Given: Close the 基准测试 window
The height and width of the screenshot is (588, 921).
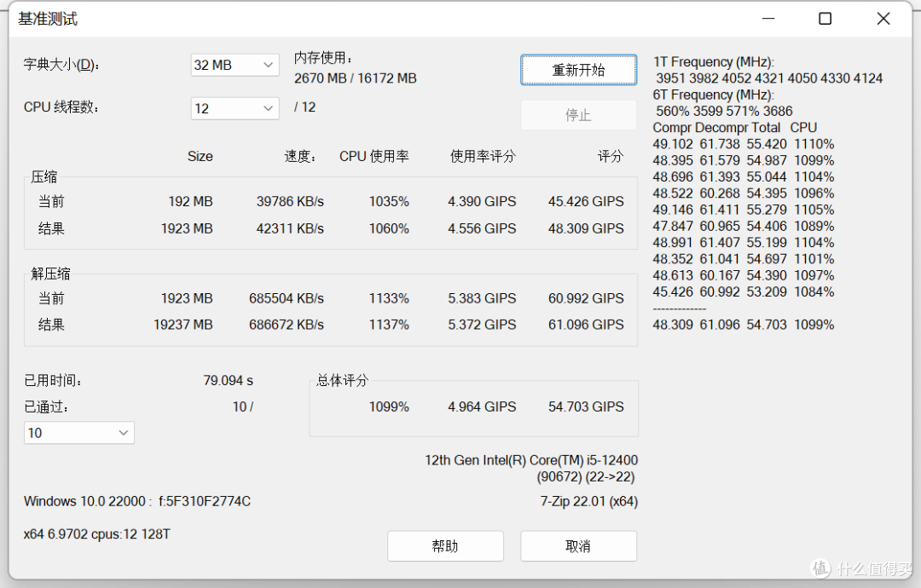Looking at the screenshot, I should coord(883,19).
